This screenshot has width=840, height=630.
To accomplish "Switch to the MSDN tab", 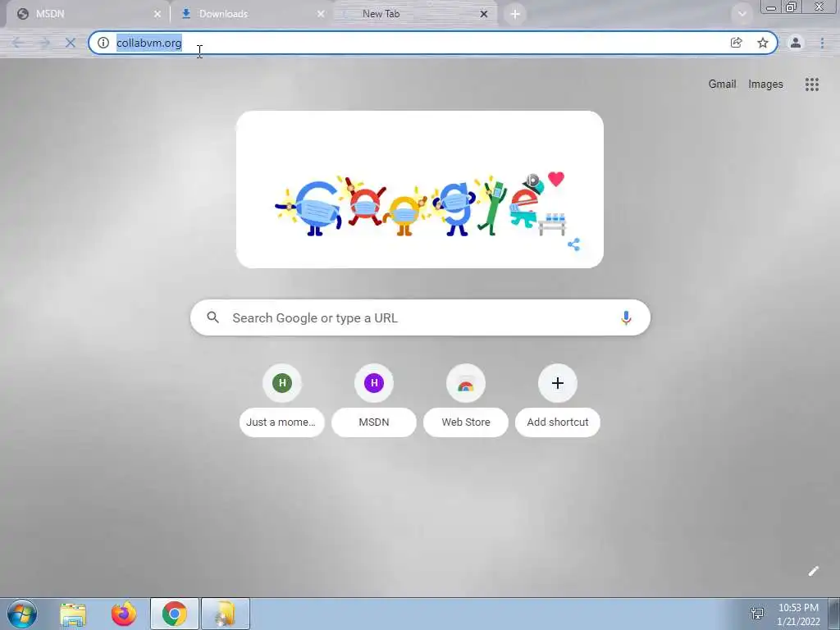I will 89,14.
